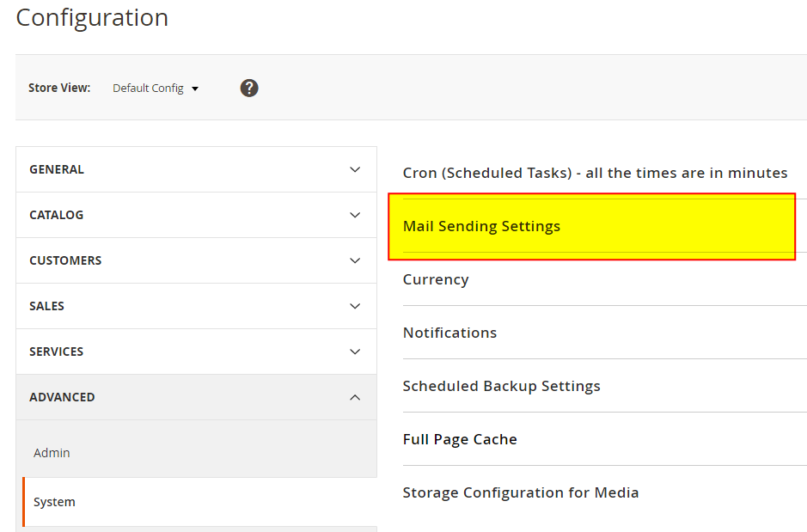This screenshot has width=807, height=532.
Task: Open the Full Page Cache section
Action: pos(460,439)
